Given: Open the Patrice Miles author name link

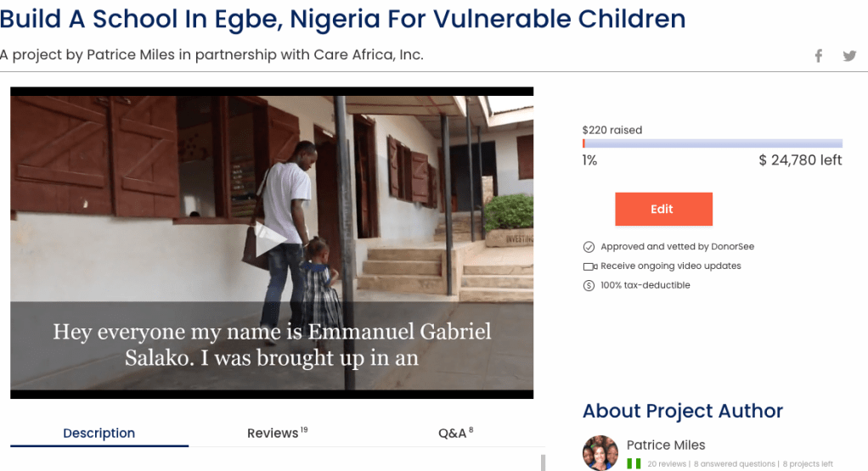Looking at the screenshot, I should coord(666,445).
